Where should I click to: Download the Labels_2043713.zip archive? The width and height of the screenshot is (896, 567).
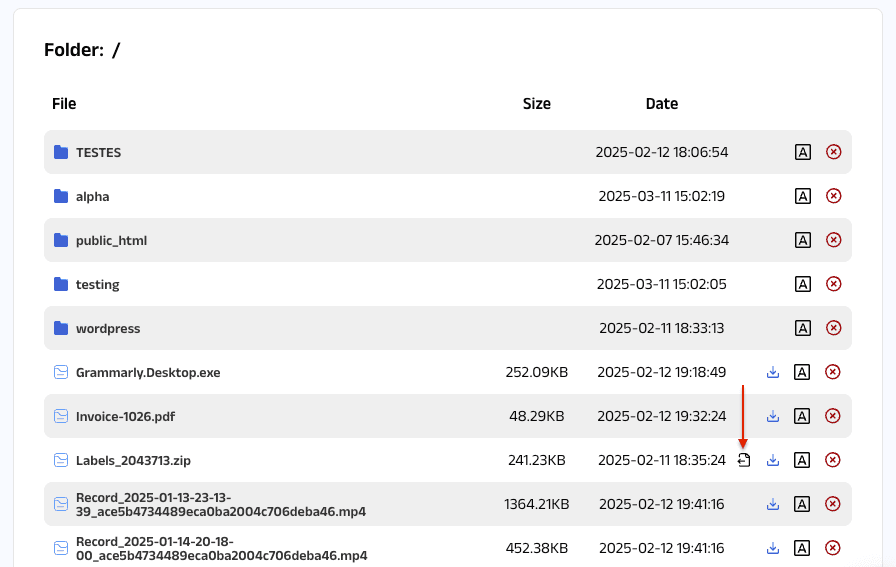(x=772, y=460)
